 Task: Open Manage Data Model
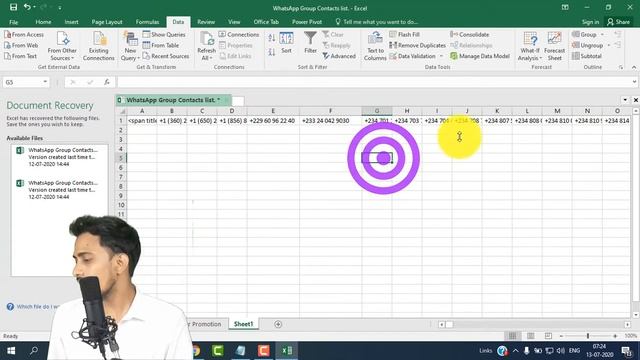click(x=480, y=56)
